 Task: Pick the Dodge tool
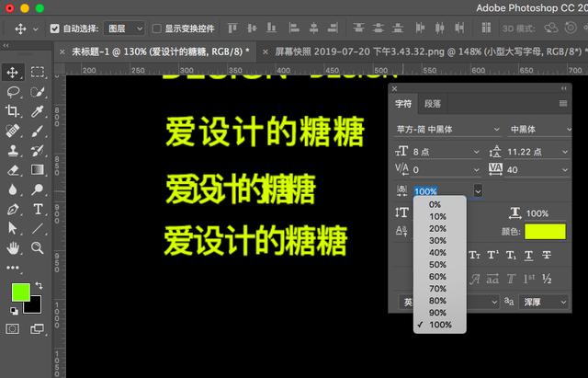coord(38,189)
